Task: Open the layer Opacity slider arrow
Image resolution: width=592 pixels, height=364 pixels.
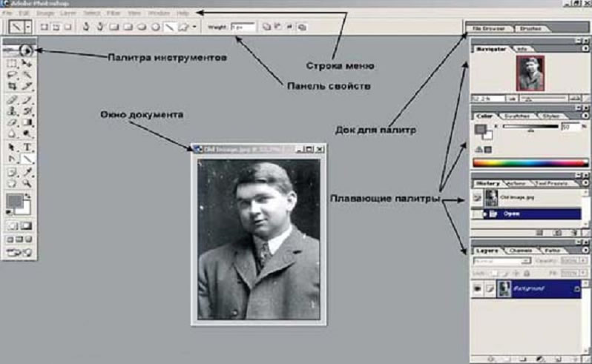Action: tap(584, 261)
